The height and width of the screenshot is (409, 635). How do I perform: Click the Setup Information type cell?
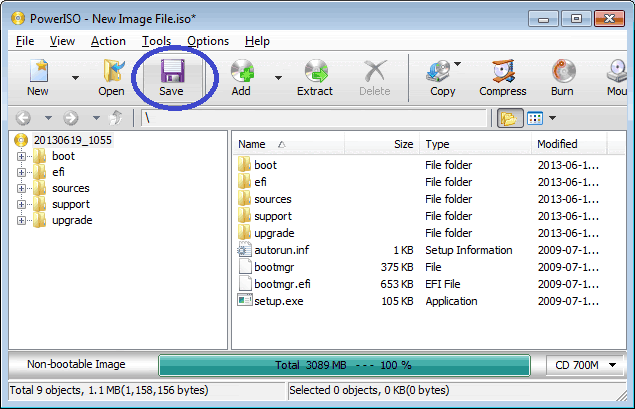[469, 250]
